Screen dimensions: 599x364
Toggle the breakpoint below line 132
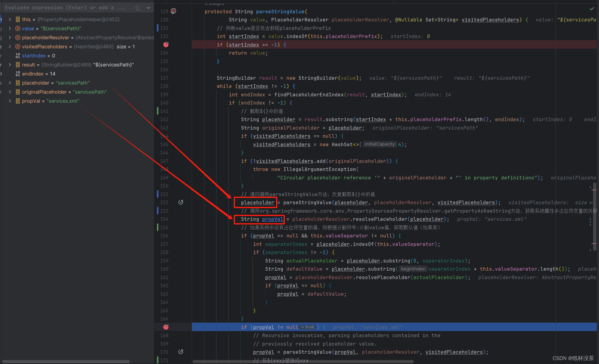(166, 45)
